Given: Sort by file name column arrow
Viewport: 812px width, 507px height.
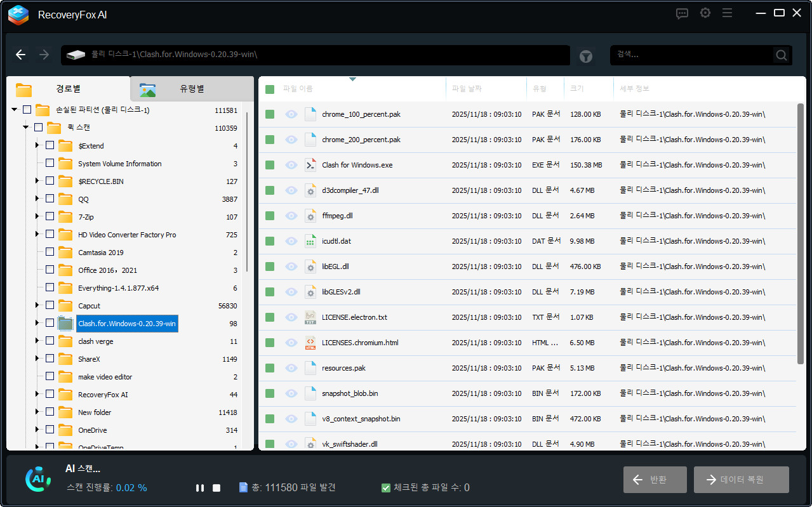Looking at the screenshot, I should tap(352, 79).
